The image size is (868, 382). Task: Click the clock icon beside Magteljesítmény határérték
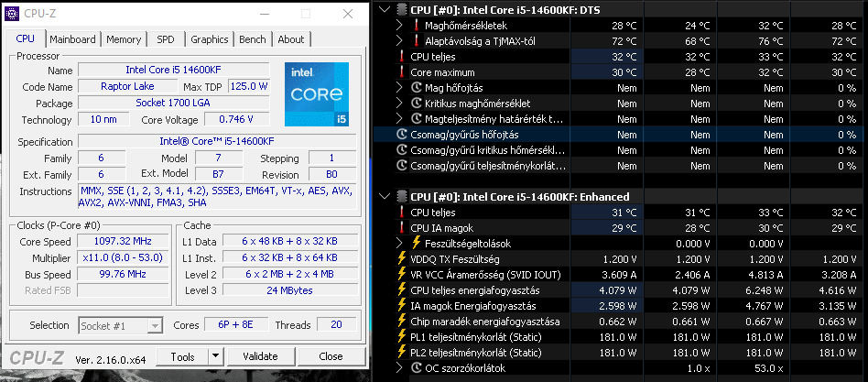pos(417,119)
